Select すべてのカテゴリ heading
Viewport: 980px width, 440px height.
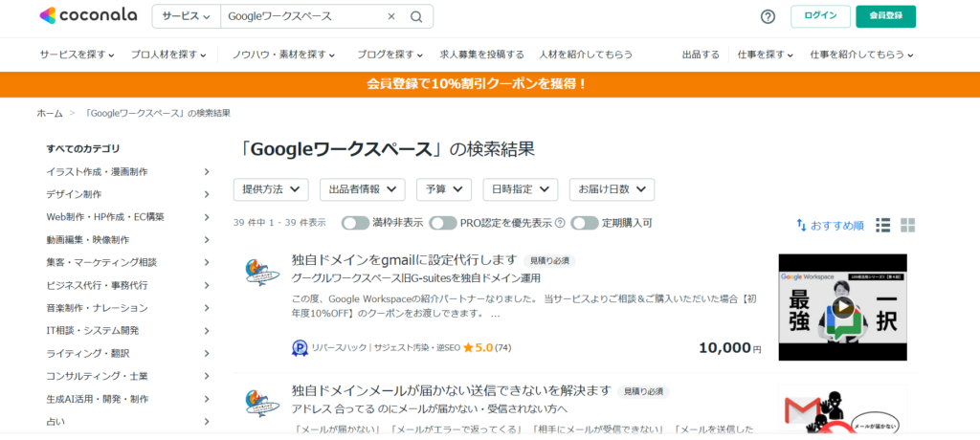coord(82,149)
